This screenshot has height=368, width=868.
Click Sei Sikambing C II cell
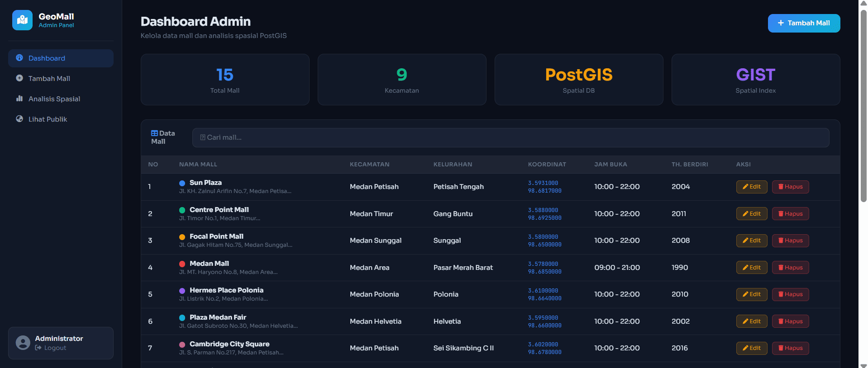463,348
